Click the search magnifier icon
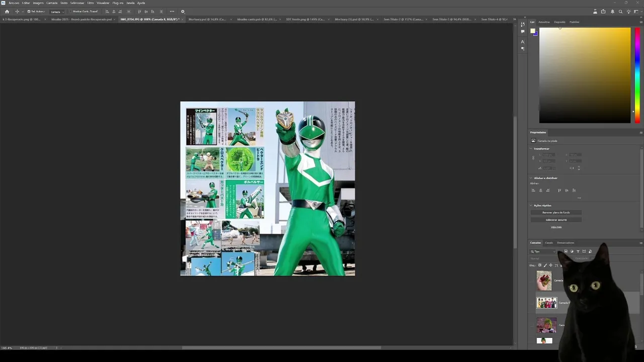 click(620, 12)
